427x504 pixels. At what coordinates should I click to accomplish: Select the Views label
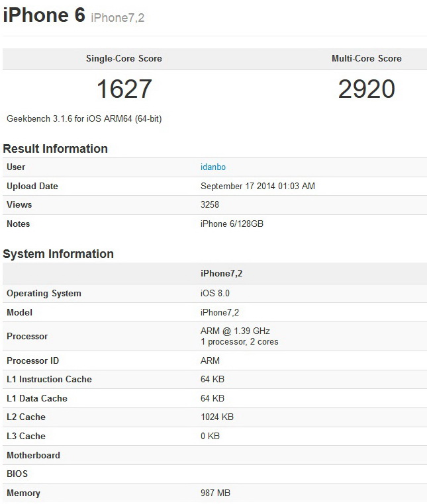point(19,205)
